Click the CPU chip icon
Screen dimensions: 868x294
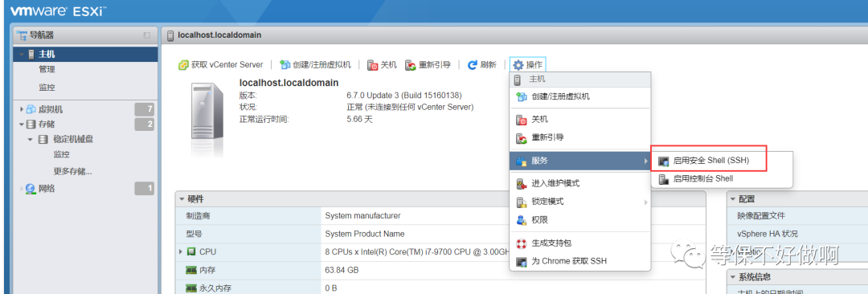[x=191, y=252]
